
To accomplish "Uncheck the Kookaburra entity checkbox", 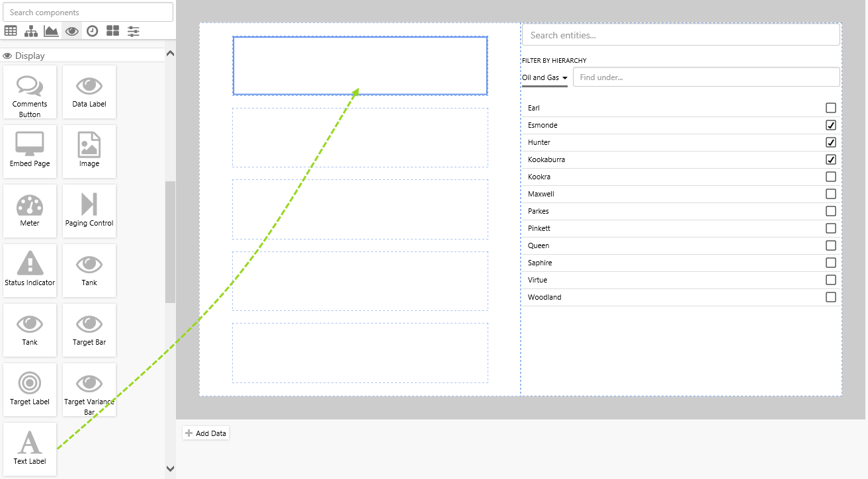I will [831, 159].
